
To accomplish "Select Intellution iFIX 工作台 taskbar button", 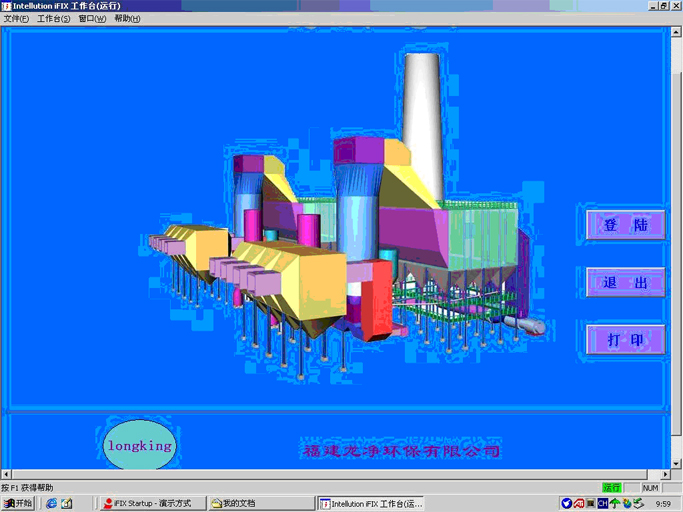I will pyautogui.click(x=371, y=503).
